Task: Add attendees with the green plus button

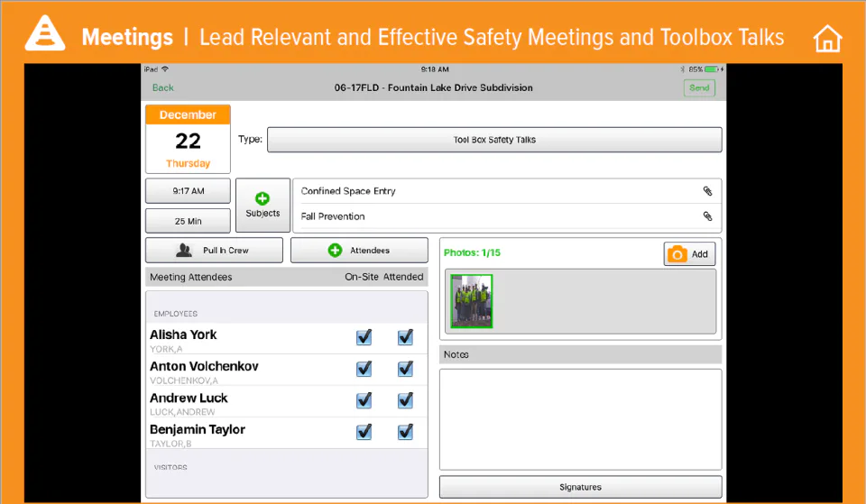Action: [359, 250]
